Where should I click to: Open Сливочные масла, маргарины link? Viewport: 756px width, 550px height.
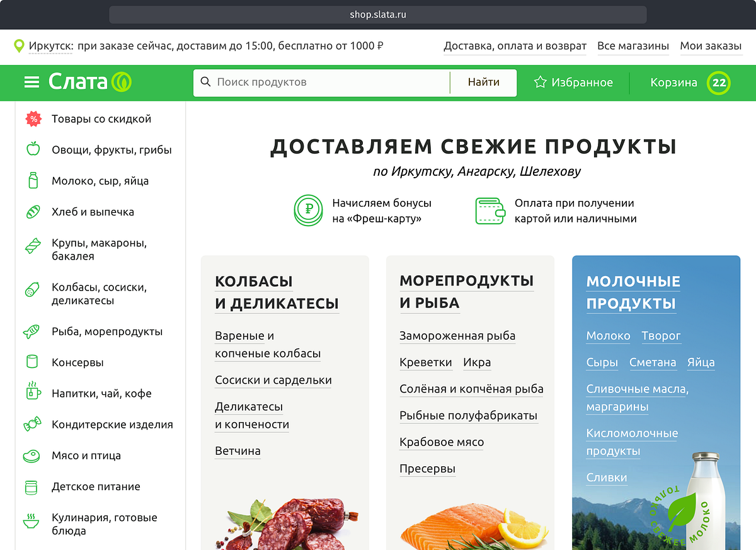pos(638,398)
